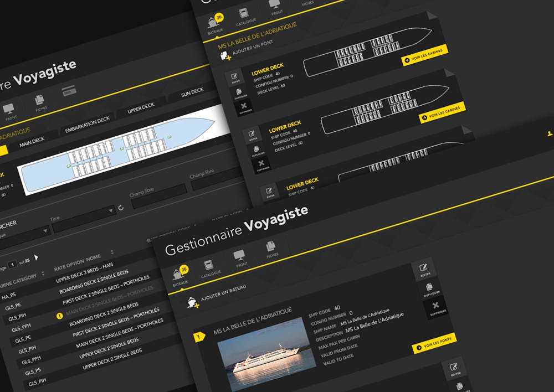Screen dimensions: 554x392
Task: Click yellow warning icon on greyed Main Deck row
Action: point(60,316)
